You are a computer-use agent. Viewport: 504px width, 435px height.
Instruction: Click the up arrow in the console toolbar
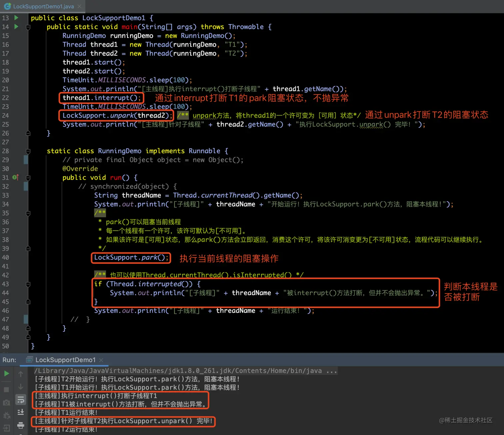tap(21, 374)
